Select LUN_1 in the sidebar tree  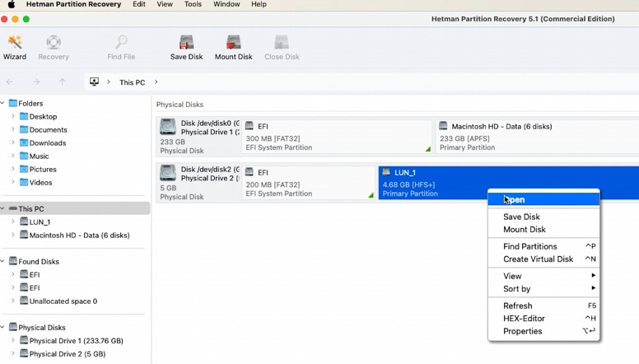(40, 222)
